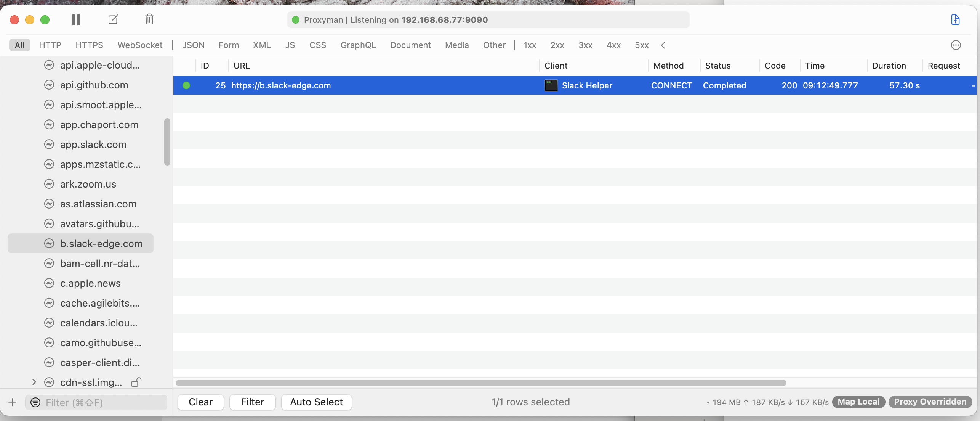The height and width of the screenshot is (421, 980).
Task: Clear all sessions with the trash icon
Action: point(149,19)
